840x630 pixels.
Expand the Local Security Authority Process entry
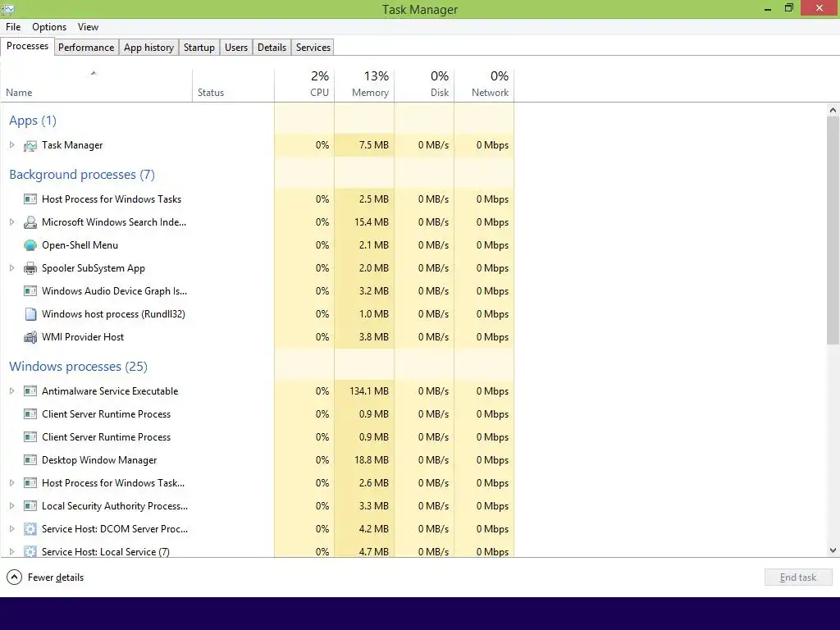(x=11, y=506)
